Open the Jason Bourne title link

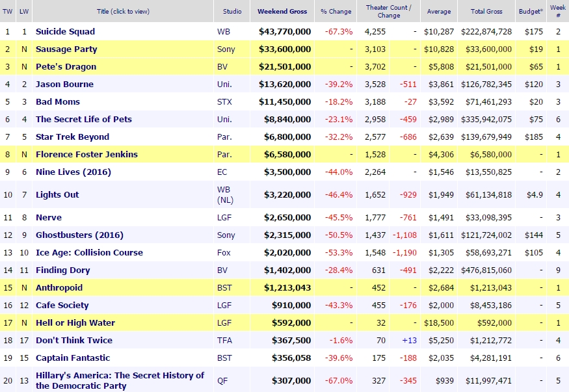click(x=64, y=84)
